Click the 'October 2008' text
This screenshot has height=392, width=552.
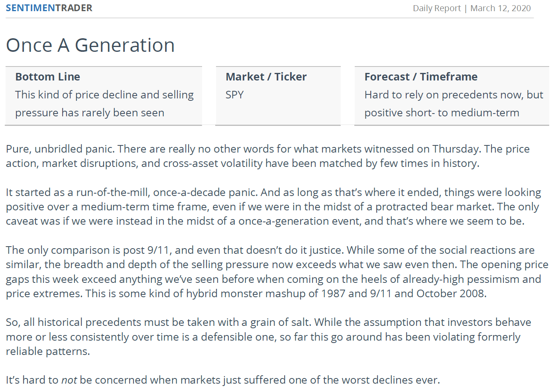[450, 294]
